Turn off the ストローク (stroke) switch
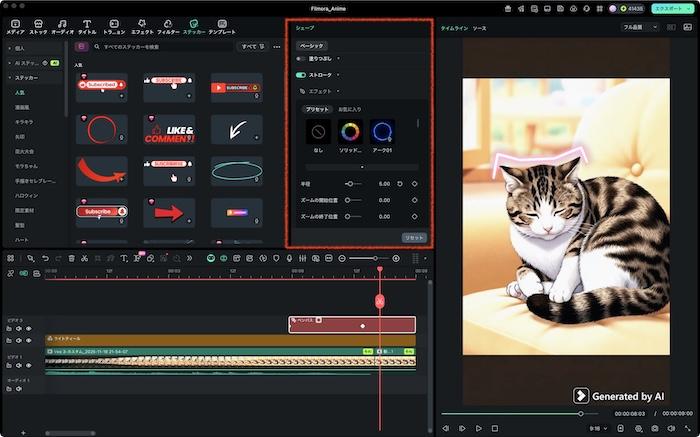 tap(300, 74)
